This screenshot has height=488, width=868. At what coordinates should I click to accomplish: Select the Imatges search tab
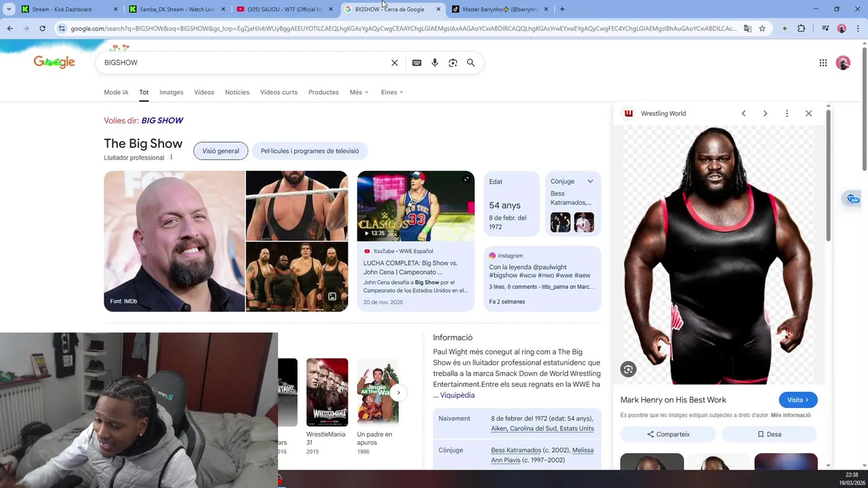(171, 92)
